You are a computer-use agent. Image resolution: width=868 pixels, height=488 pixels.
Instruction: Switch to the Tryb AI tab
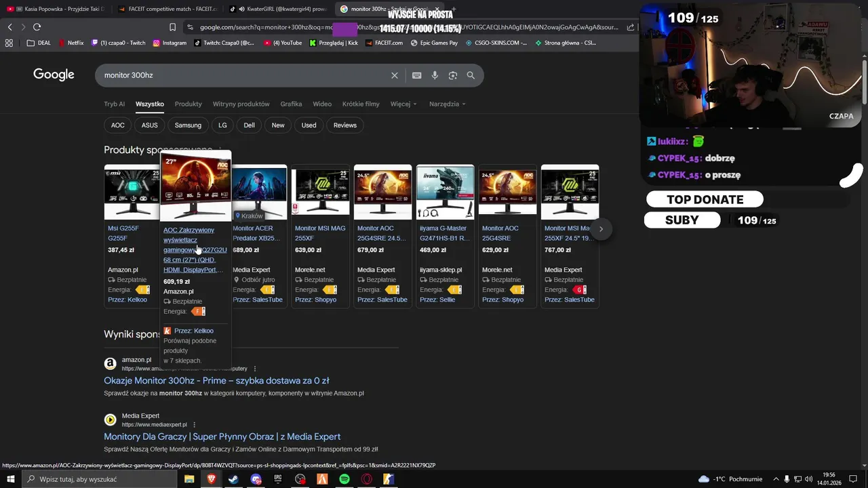click(114, 104)
